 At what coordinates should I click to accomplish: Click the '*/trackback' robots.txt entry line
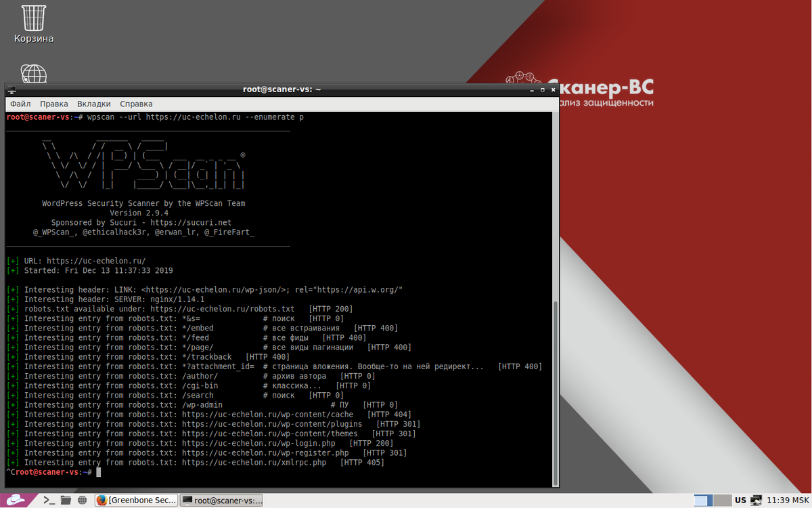click(148, 357)
